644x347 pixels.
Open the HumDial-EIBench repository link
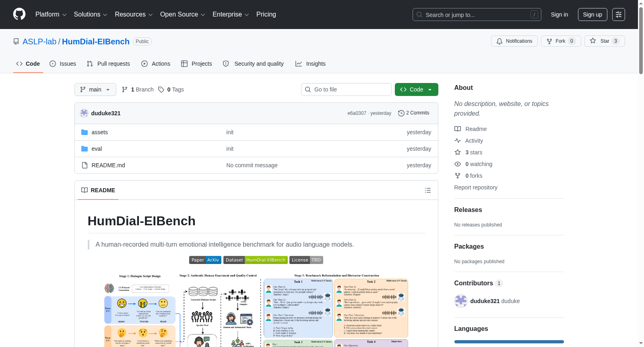coord(96,42)
